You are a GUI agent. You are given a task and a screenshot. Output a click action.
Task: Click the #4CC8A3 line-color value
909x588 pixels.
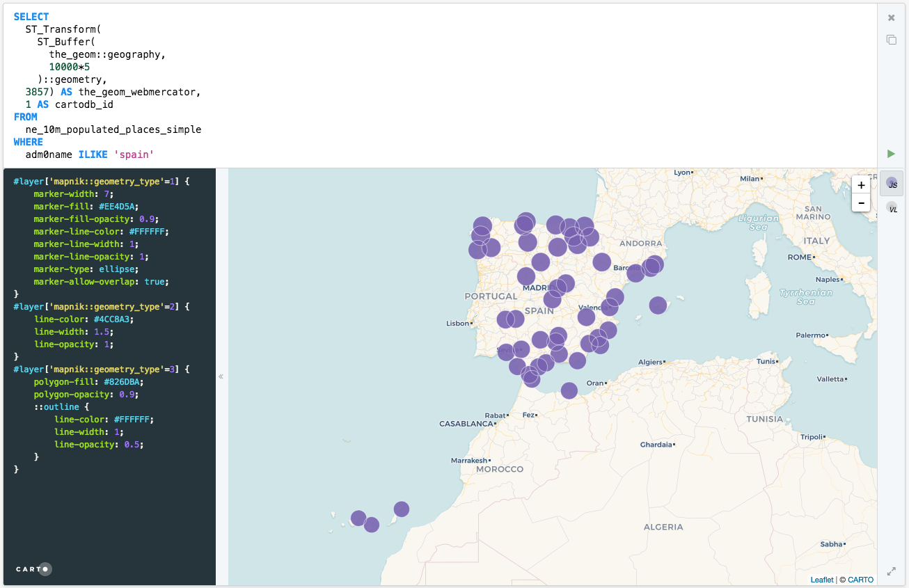point(113,319)
